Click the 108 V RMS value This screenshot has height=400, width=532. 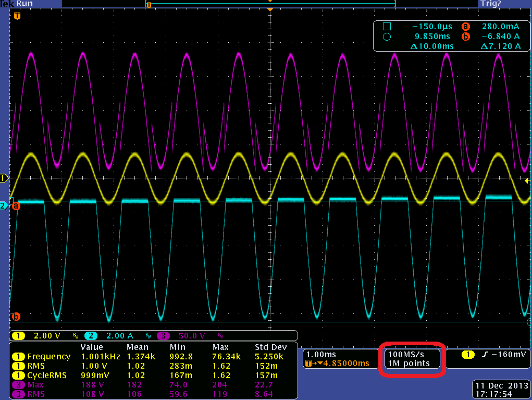click(92, 394)
